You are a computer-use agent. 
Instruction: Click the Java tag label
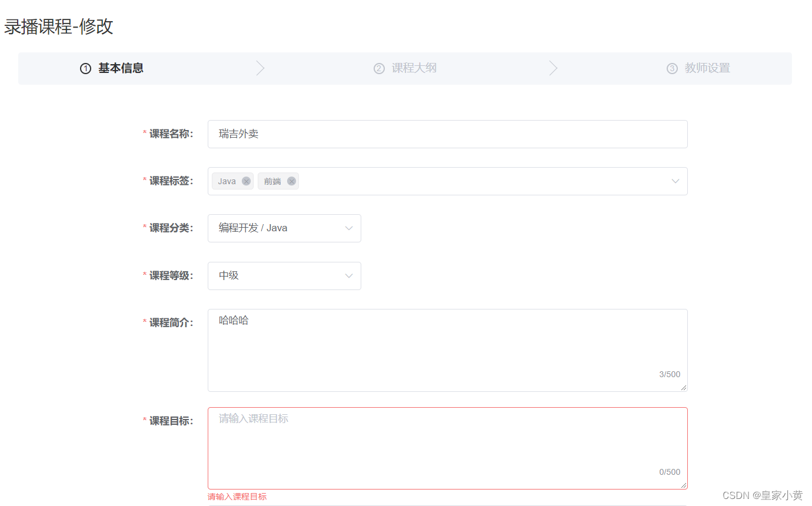pos(227,181)
